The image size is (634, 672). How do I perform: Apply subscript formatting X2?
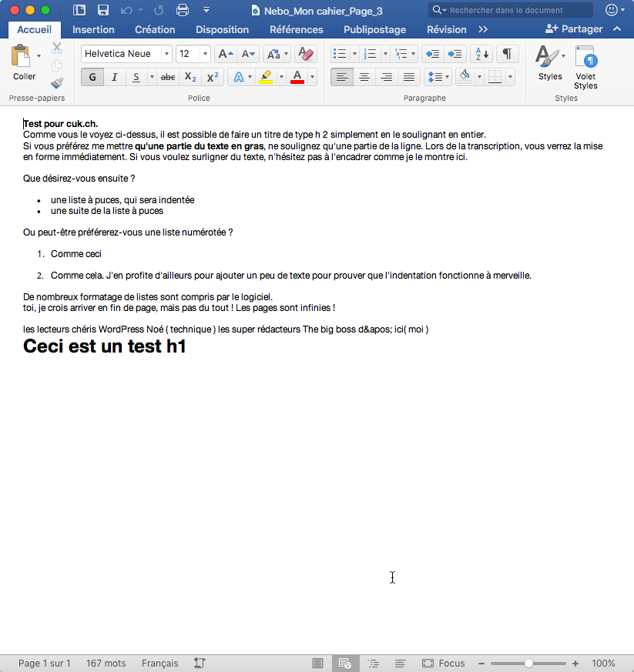click(x=190, y=77)
